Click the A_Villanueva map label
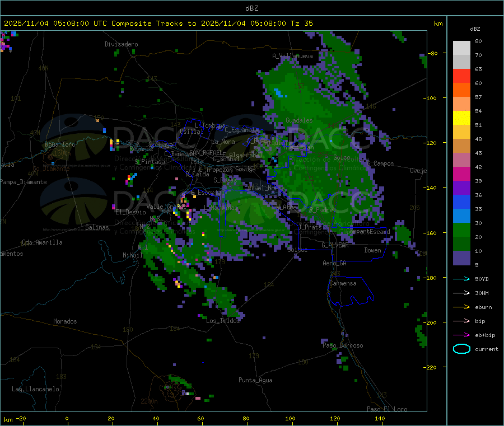This screenshot has height=426, width=504. [x=292, y=56]
